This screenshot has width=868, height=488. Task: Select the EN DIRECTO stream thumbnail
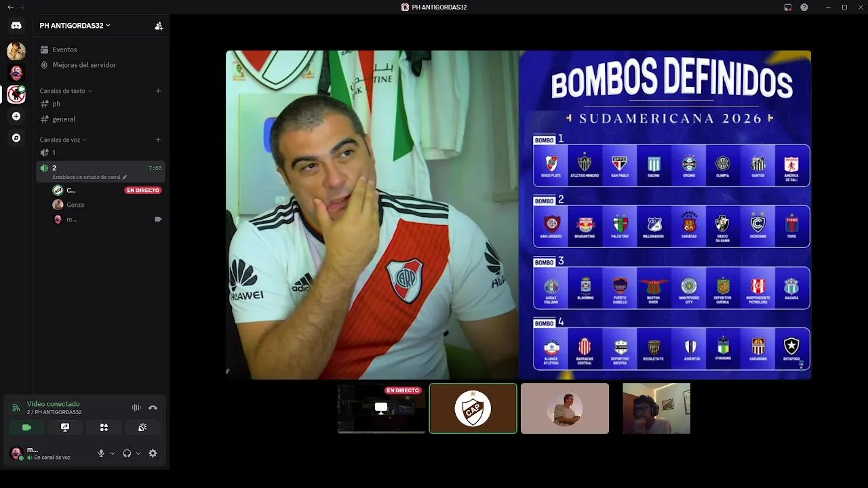[381, 408]
